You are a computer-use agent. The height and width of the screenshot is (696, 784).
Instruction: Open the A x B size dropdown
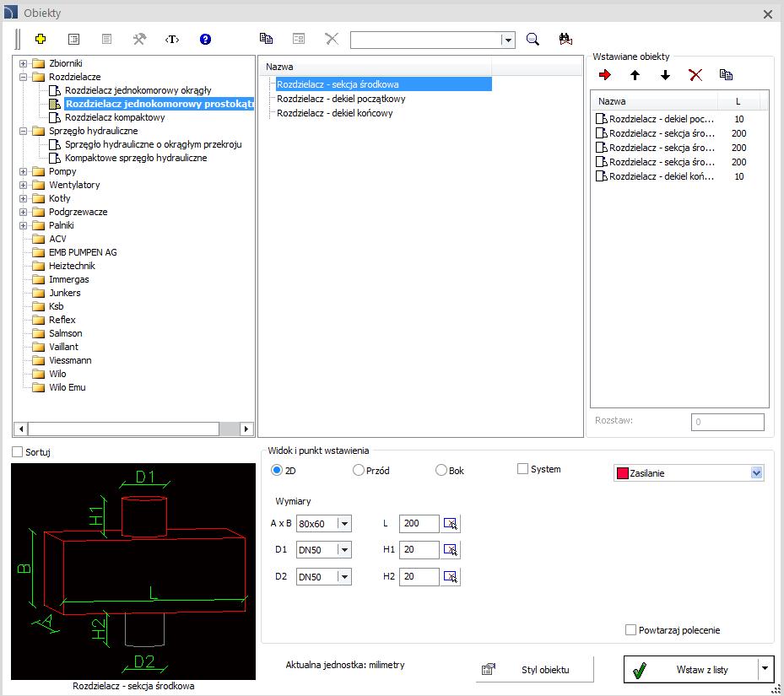click(x=344, y=524)
